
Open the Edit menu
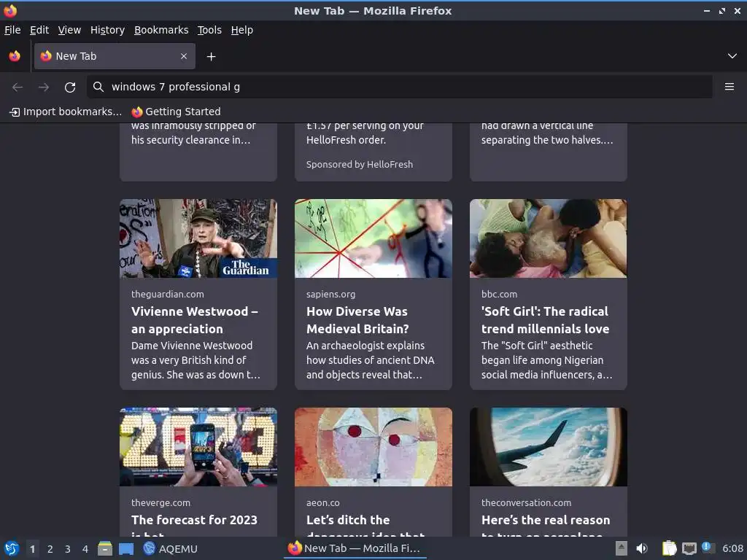coord(39,30)
